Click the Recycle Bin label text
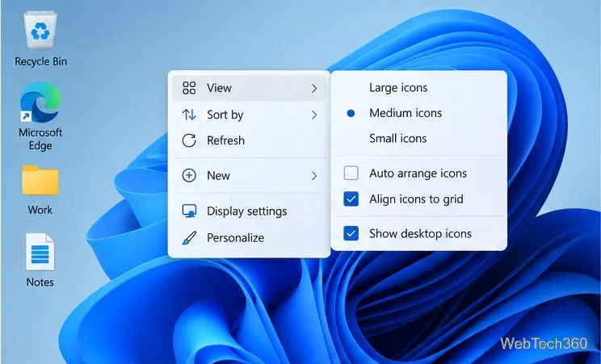This screenshot has width=601, height=364. pyautogui.click(x=40, y=61)
